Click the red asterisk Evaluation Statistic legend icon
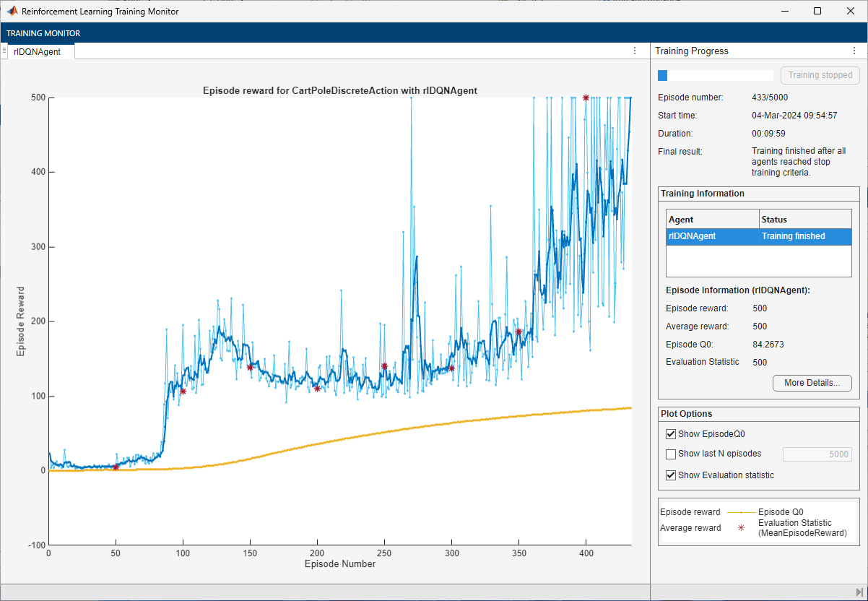The width and height of the screenshot is (868, 601). [741, 528]
